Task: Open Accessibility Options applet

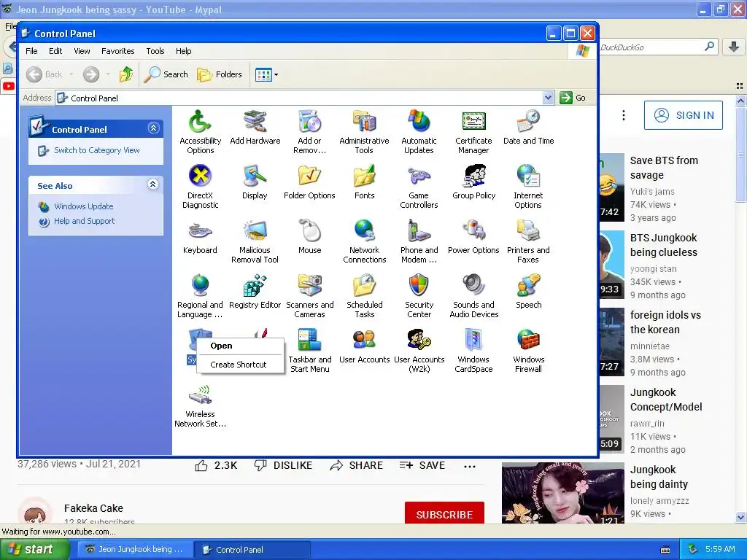Action: click(200, 133)
